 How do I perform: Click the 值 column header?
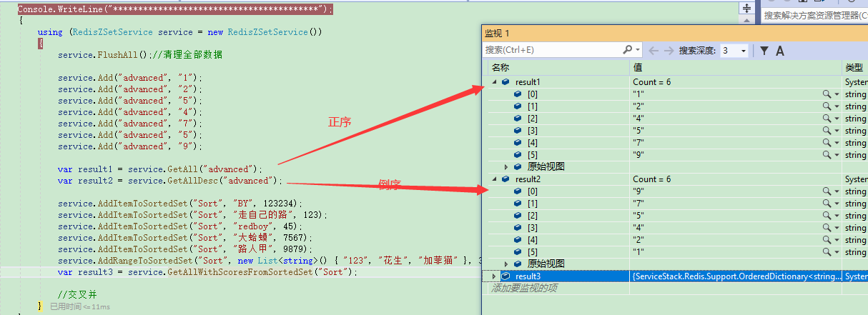(637, 68)
